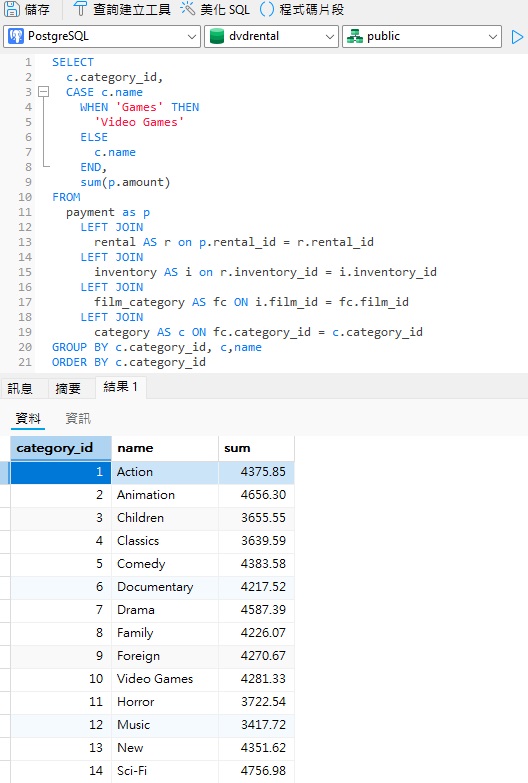Image resolution: width=528 pixels, height=783 pixels.
Task: Place cursor on the SELECT keyword line
Action: tap(73, 62)
